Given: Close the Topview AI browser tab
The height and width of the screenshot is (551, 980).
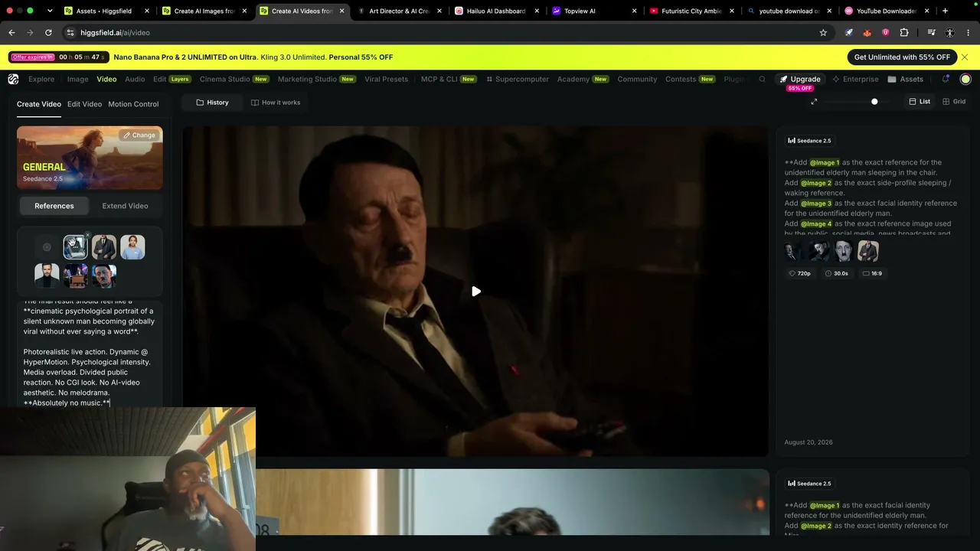Looking at the screenshot, I should coord(635,11).
